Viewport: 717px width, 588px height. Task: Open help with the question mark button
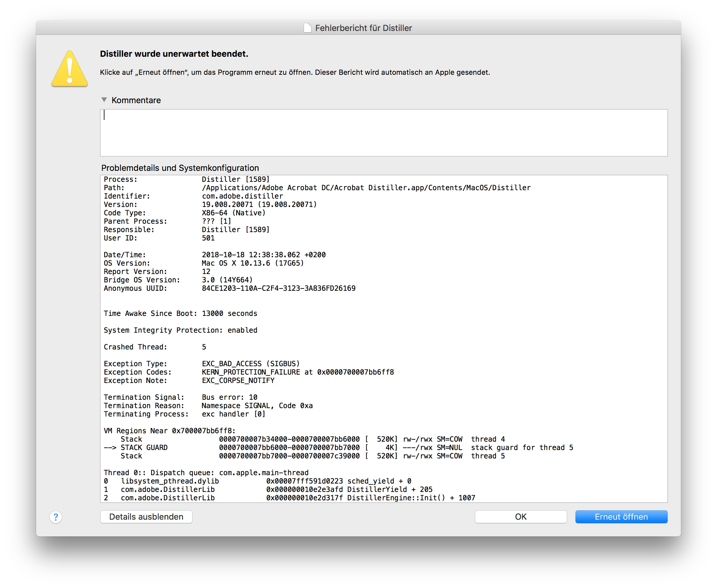coord(56,517)
